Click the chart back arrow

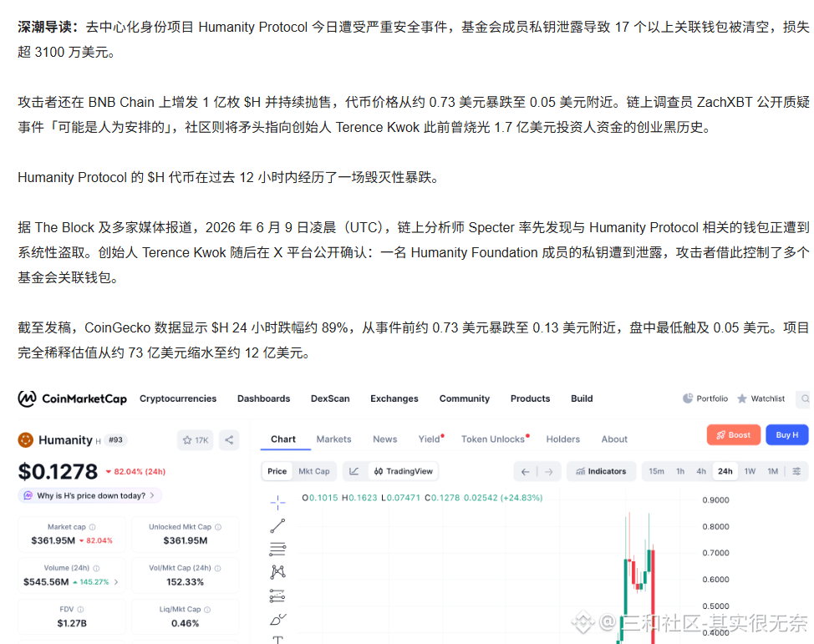[x=526, y=472]
